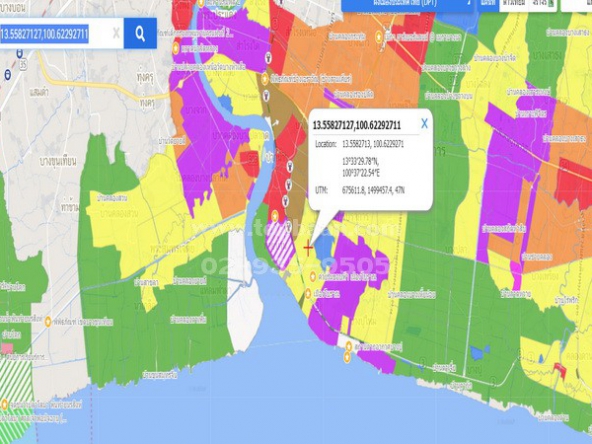Click the rightmost white button at the top

pos(577,5)
